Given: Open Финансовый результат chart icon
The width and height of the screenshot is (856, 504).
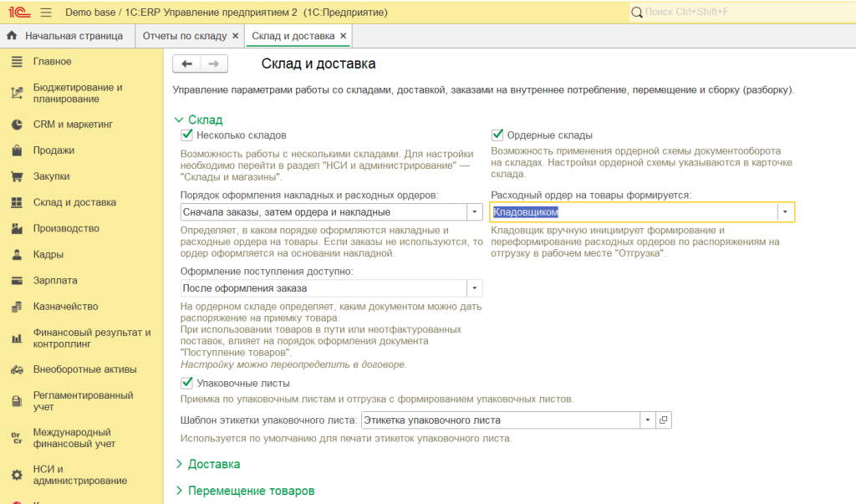Looking at the screenshot, I should (17, 339).
